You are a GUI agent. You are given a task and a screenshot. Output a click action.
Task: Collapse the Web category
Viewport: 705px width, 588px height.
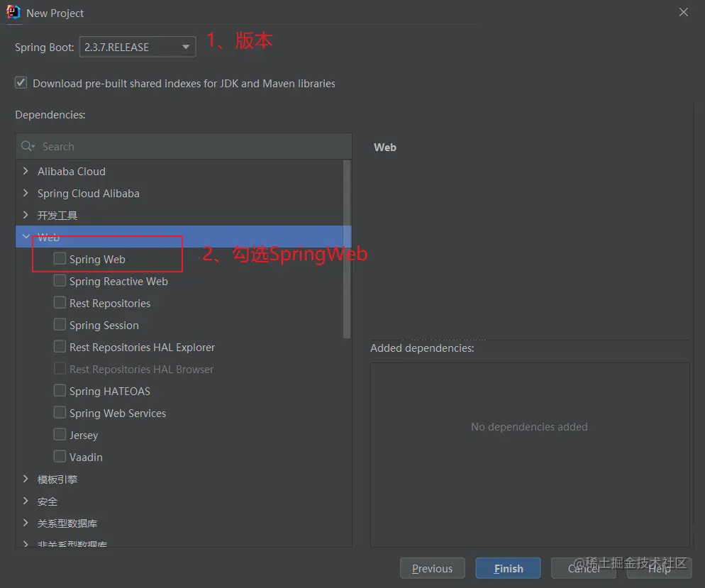coord(26,236)
